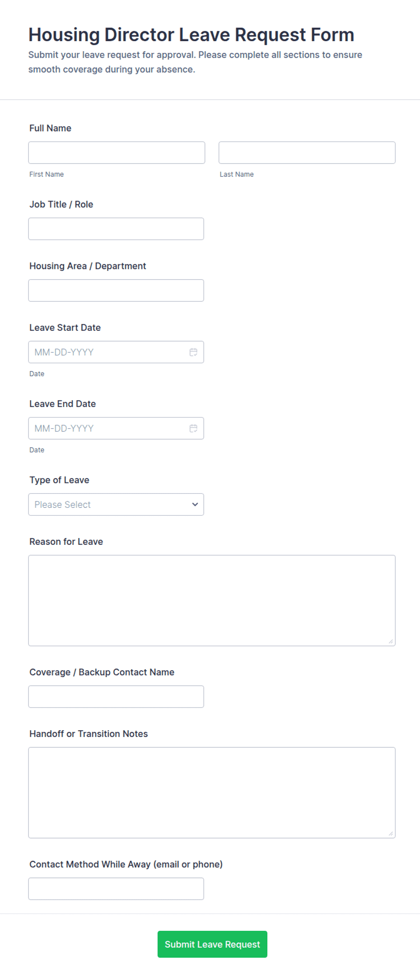Click the Coverage / Backup Contact Name field
Image resolution: width=420 pixels, height=980 pixels.
click(x=116, y=697)
